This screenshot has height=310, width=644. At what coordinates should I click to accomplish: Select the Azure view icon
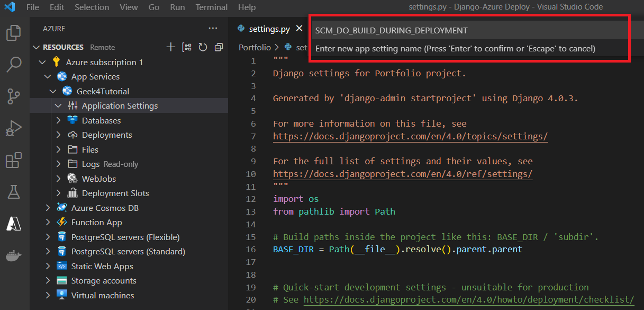[x=13, y=224]
